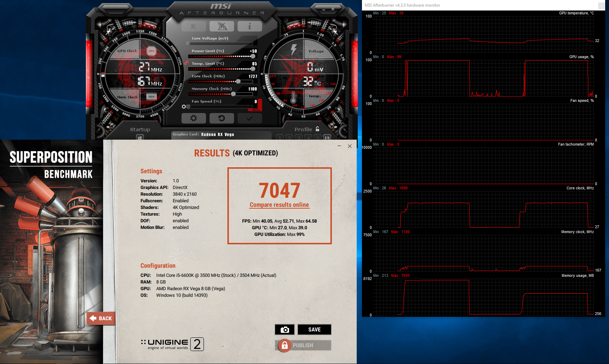
Task: Open the Compare results online link
Action: pos(279,205)
